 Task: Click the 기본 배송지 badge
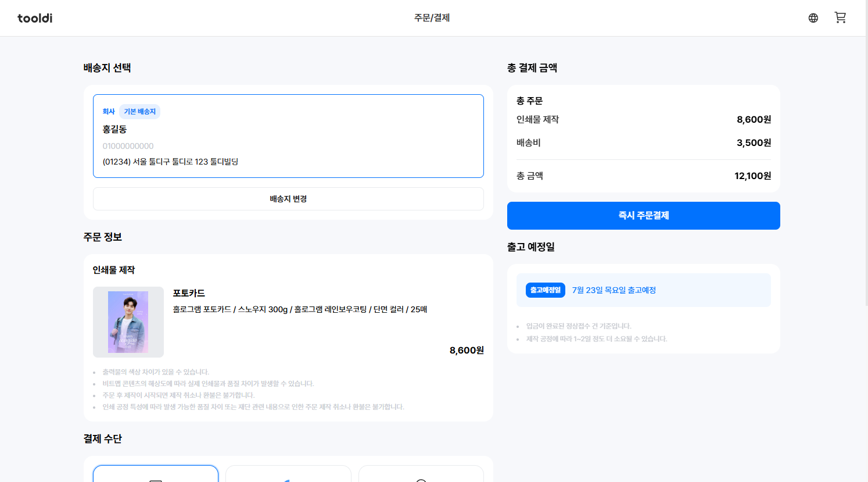[140, 112]
